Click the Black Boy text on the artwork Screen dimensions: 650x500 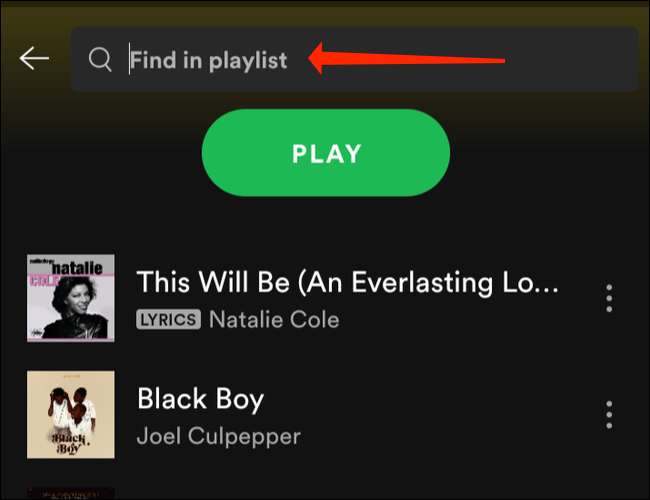click(x=68, y=444)
